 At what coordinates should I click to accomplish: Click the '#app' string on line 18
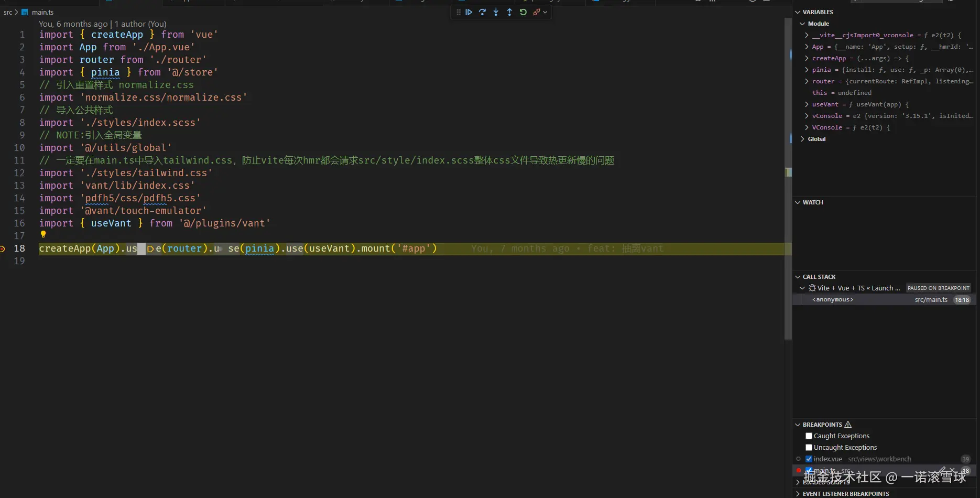[x=414, y=248]
